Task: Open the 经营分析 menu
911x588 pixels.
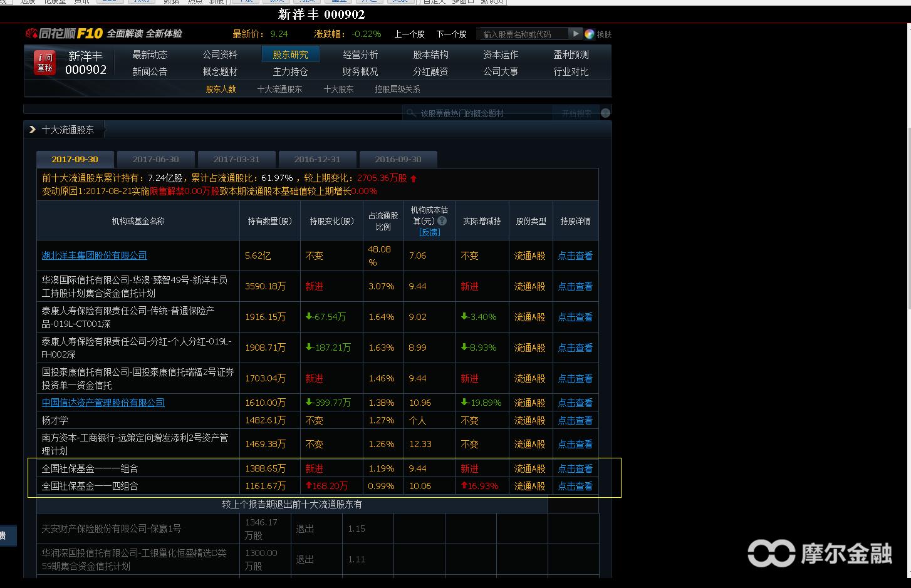Action: [x=360, y=54]
